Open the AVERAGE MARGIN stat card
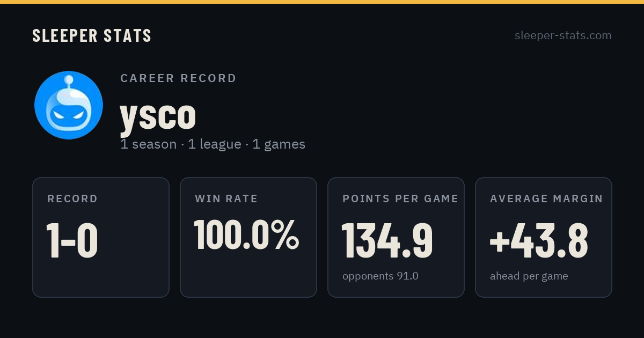 click(544, 237)
